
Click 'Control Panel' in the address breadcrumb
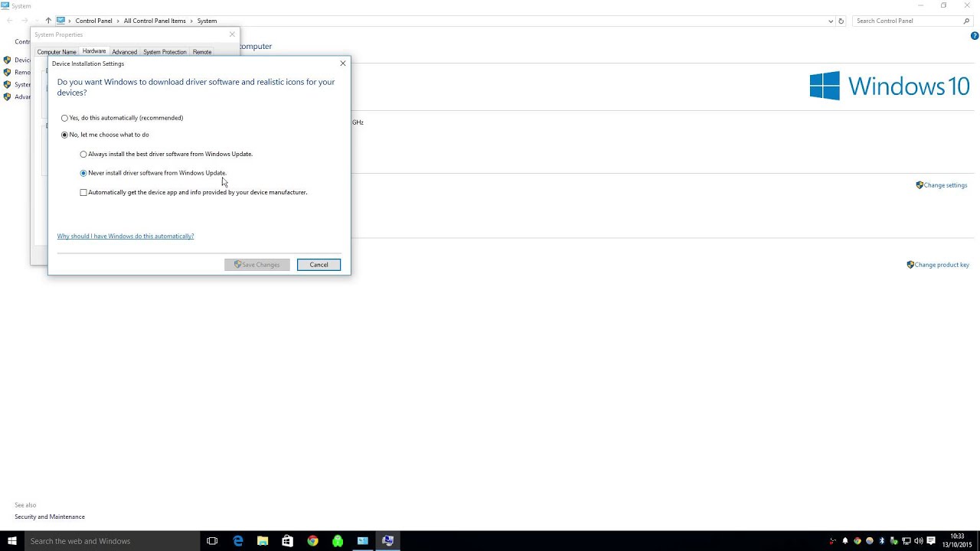pyautogui.click(x=93, y=21)
